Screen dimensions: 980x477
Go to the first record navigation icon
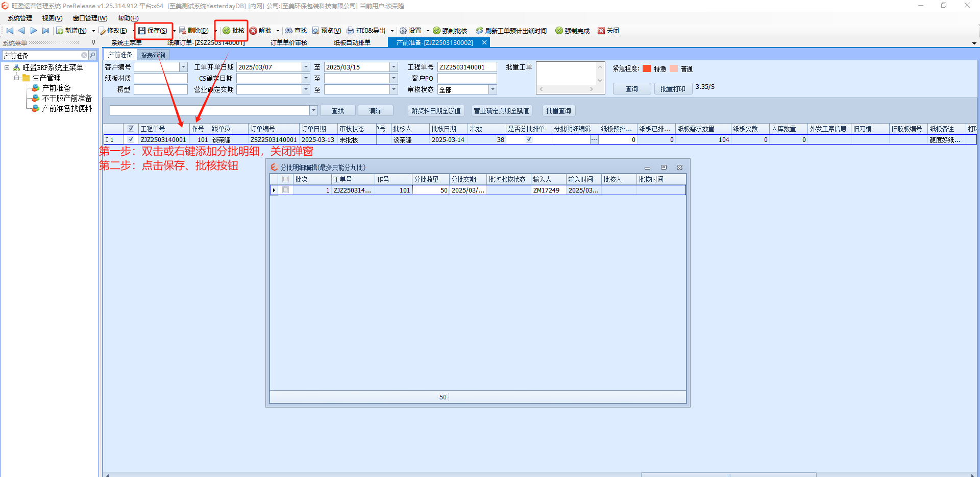pyautogui.click(x=10, y=31)
